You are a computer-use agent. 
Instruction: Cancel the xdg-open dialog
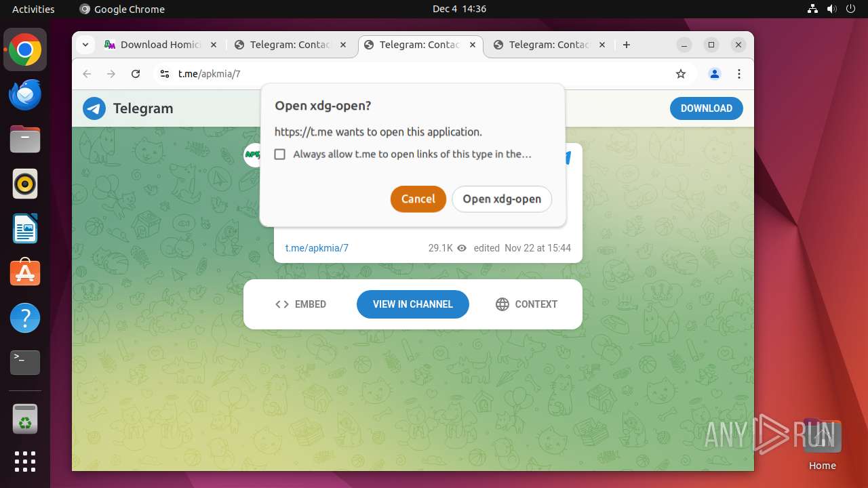click(x=418, y=199)
